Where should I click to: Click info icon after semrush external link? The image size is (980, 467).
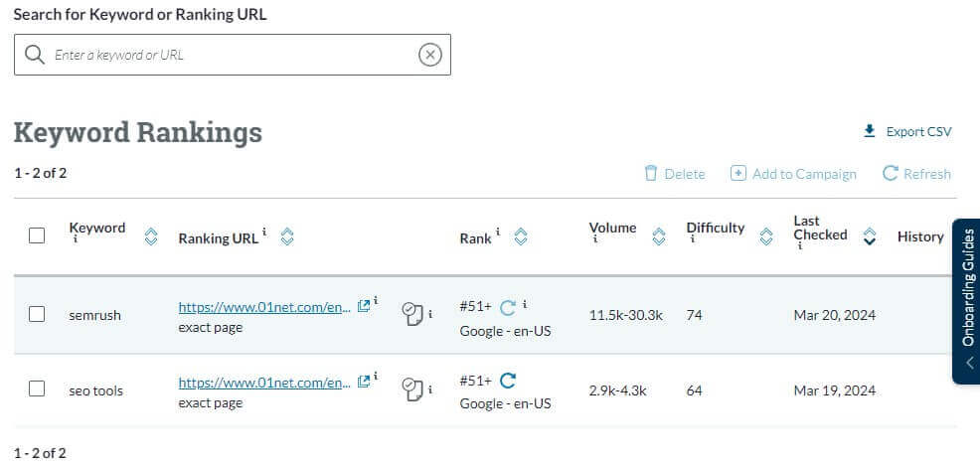376,301
